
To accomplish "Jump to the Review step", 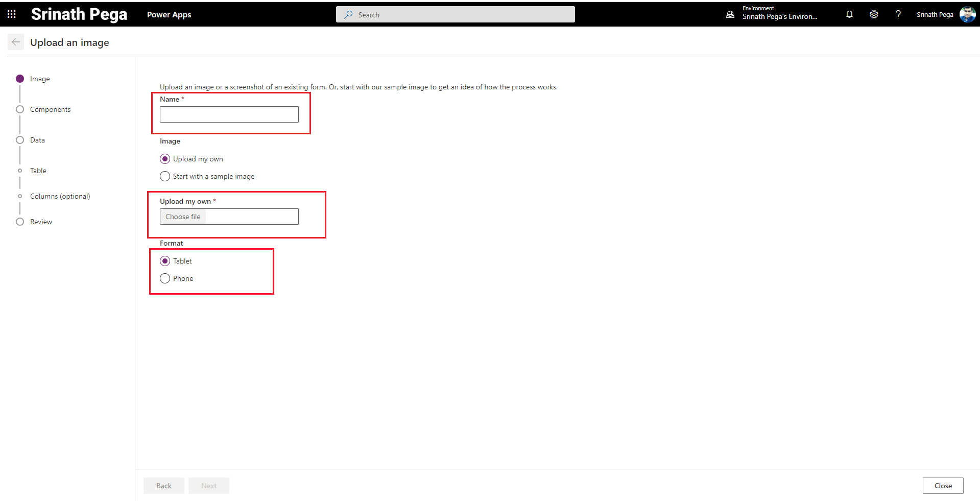I will (41, 222).
